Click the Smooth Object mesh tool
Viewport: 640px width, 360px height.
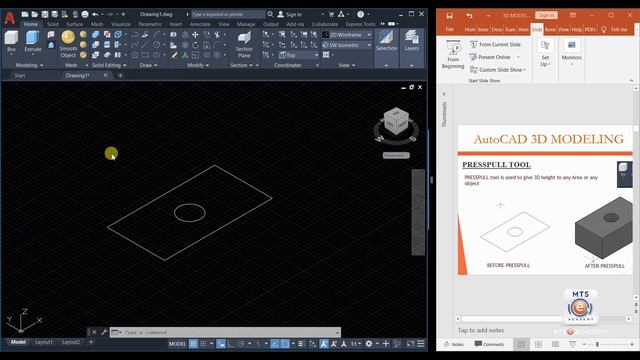point(68,44)
